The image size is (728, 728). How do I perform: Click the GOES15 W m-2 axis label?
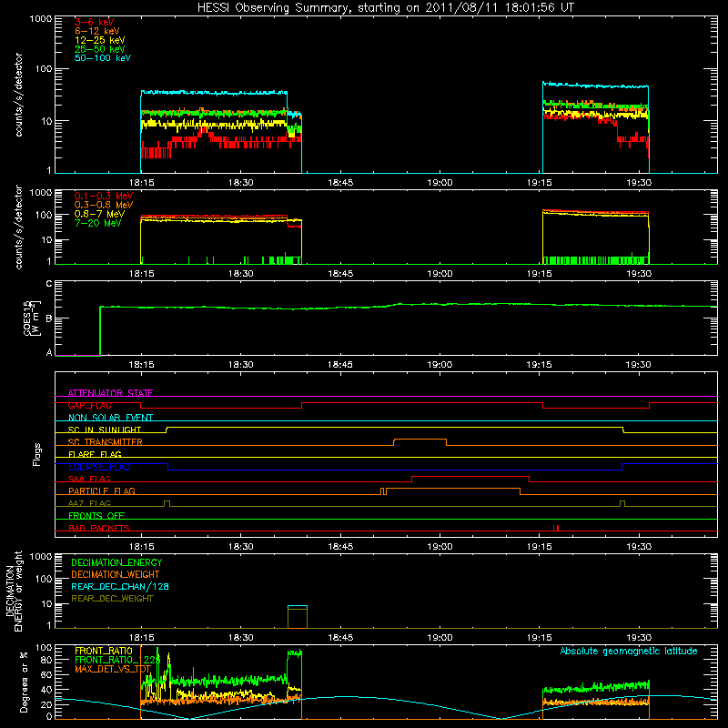pyautogui.click(x=32, y=318)
